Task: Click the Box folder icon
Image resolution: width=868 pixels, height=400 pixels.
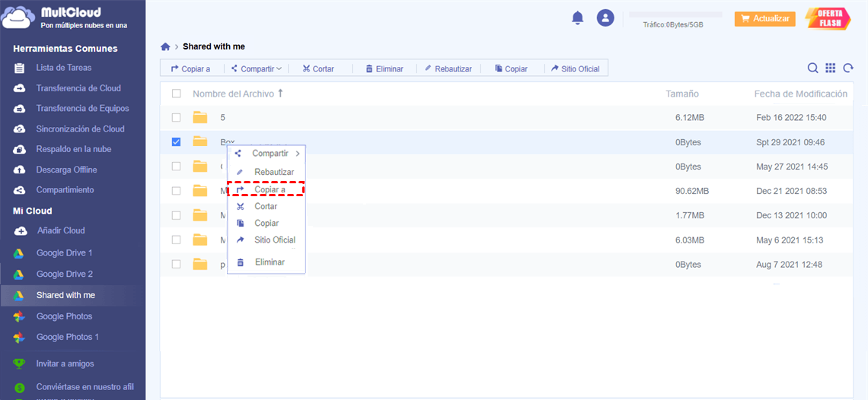Action: 199,141
